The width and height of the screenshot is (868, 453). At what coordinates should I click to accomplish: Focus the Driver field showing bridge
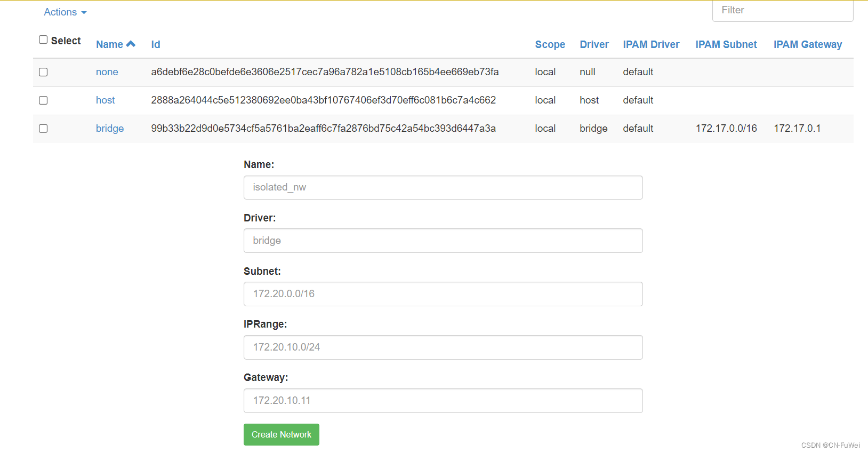click(443, 241)
